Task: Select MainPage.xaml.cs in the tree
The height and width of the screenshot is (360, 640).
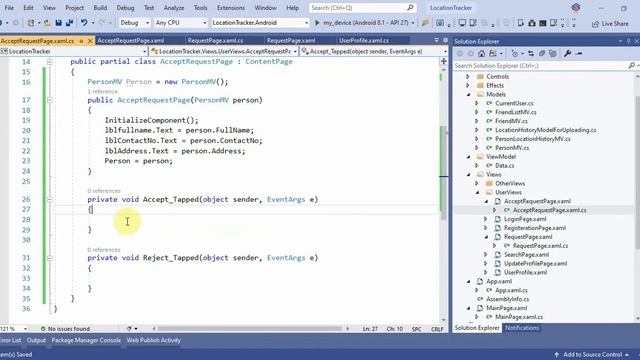Action: 519,317
